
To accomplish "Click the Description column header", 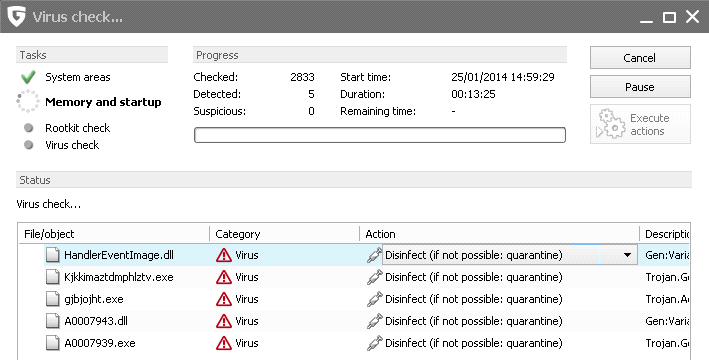I will click(x=665, y=234).
